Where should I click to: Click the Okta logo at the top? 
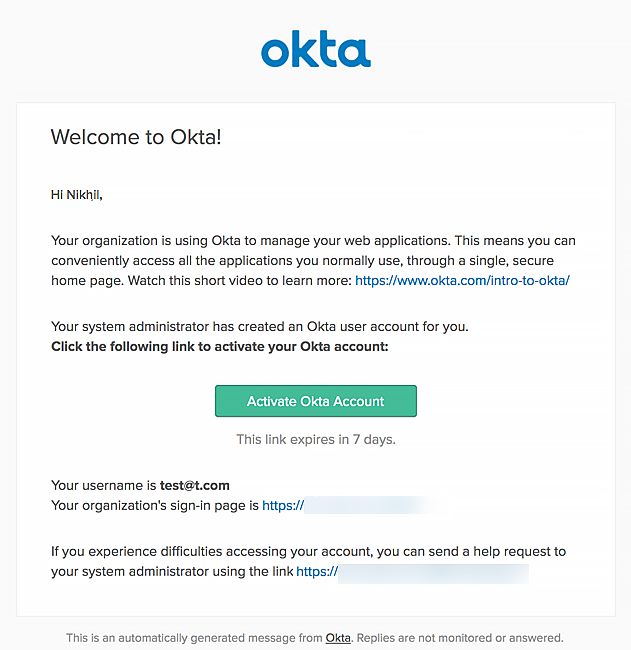(x=316, y=49)
